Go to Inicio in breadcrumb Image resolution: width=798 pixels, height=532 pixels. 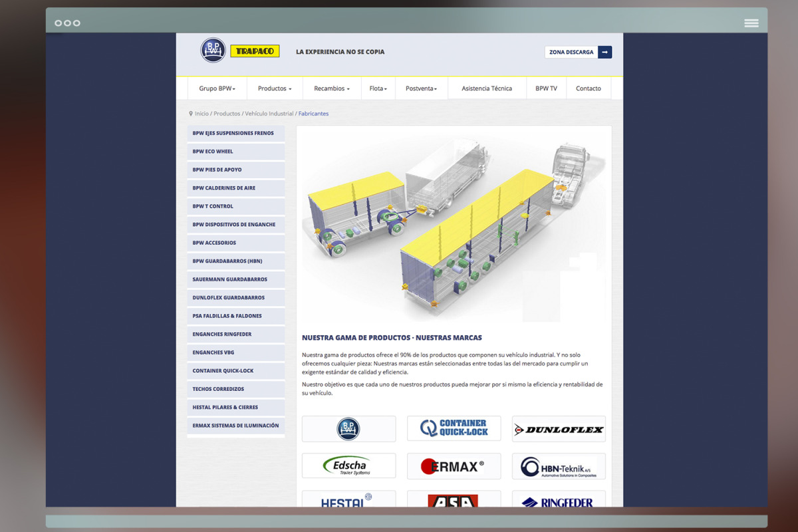tap(201, 114)
